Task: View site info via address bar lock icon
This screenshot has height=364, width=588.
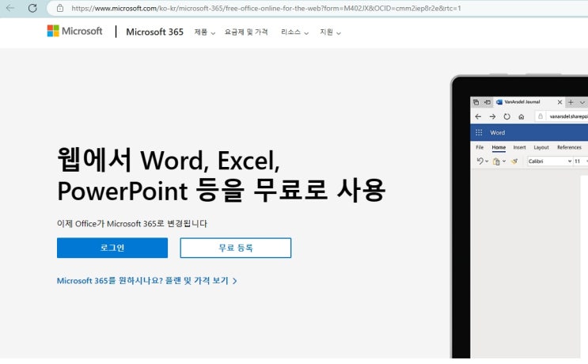Action: click(60, 8)
